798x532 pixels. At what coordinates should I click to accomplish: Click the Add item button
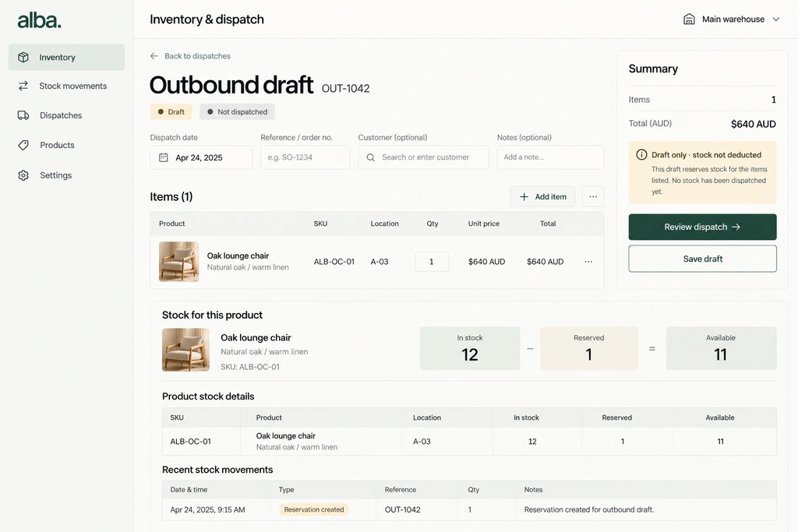pyautogui.click(x=542, y=197)
